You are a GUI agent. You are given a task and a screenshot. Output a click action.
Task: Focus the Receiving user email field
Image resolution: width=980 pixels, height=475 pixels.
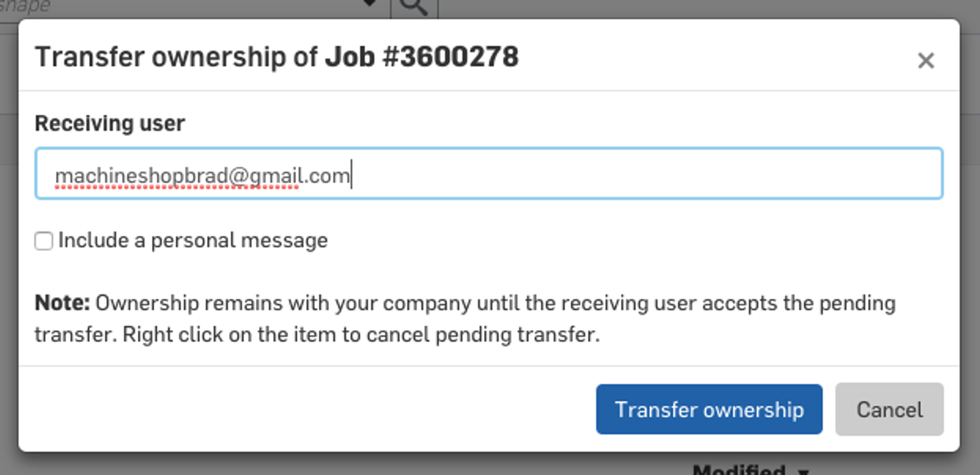[x=612, y=173]
